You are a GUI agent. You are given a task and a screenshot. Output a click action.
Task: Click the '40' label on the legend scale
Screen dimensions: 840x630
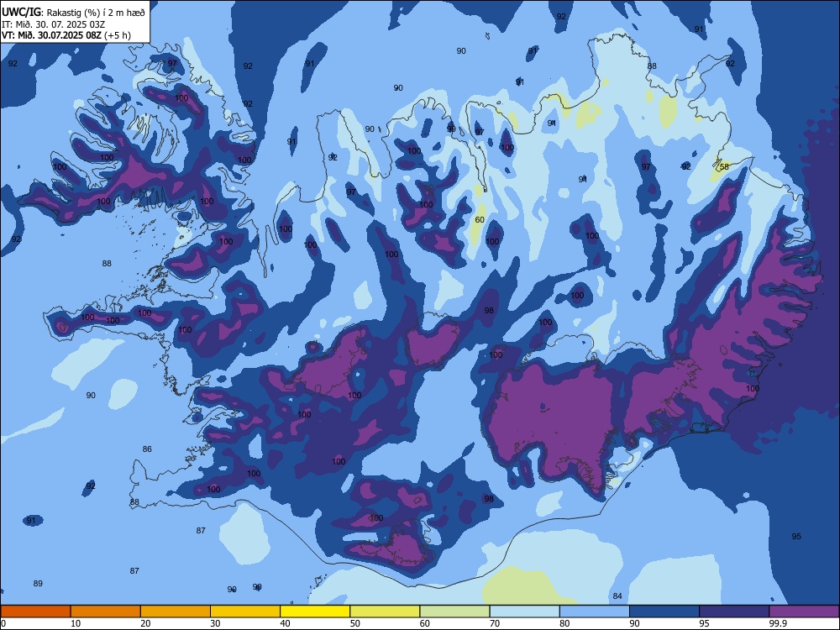(286, 623)
